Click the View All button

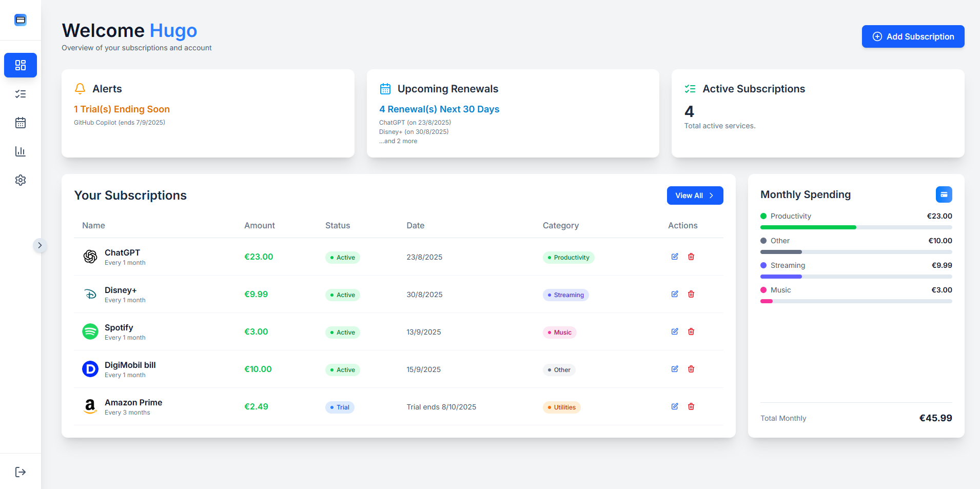[695, 195]
